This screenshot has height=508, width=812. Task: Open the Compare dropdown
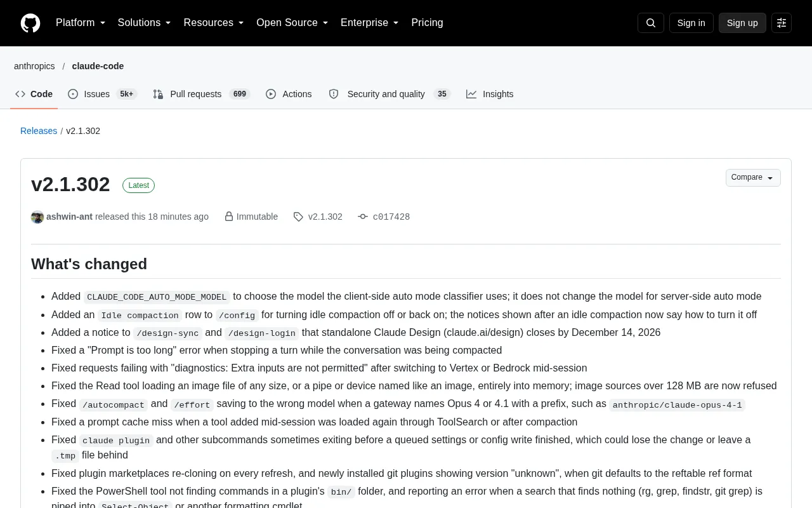click(753, 178)
